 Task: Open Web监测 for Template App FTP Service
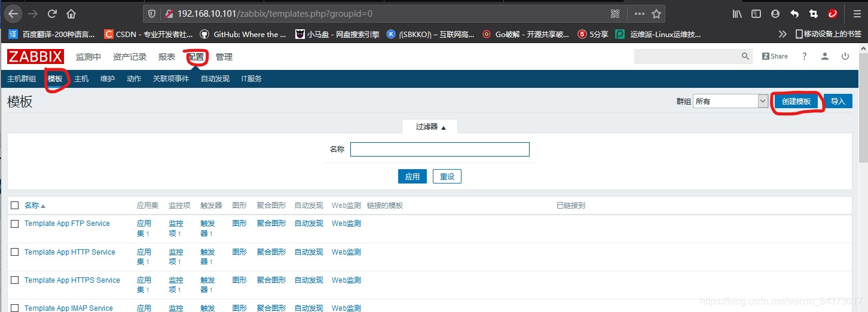point(346,224)
